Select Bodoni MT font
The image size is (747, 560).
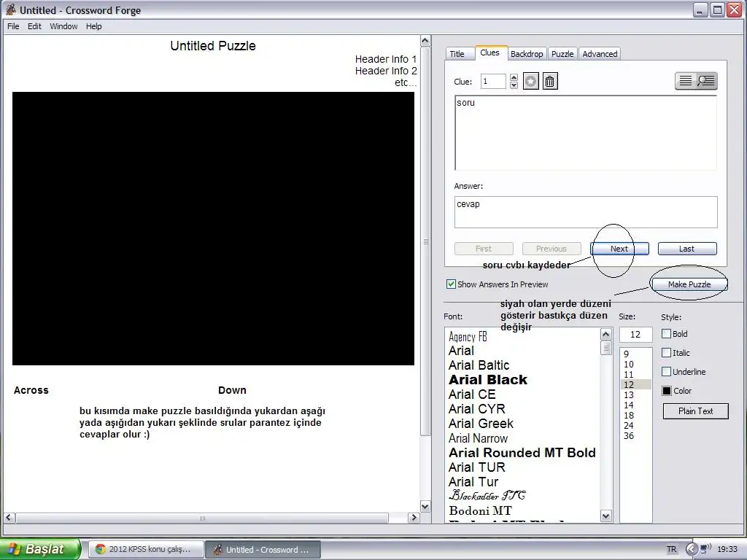pos(480,510)
